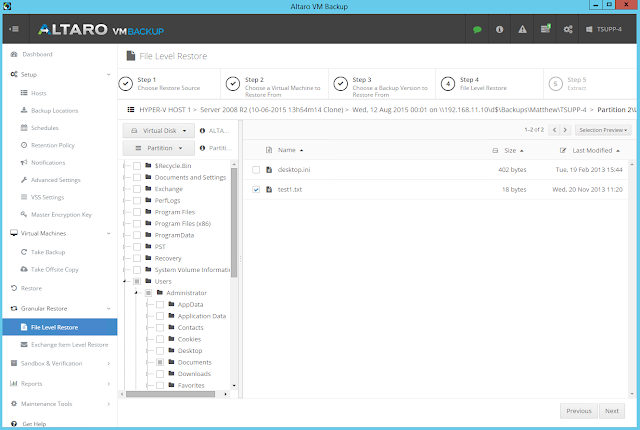640x430 pixels.
Task: Go to next page of files
Action: [x=565, y=130]
